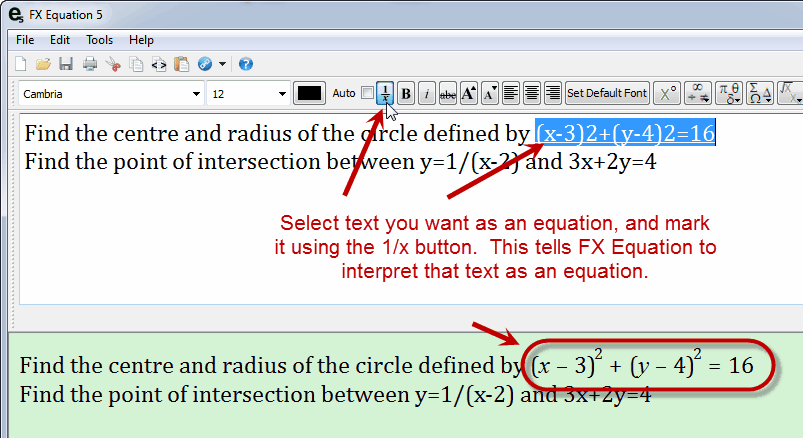
Task: Save using the floppy disk icon
Action: 66,64
